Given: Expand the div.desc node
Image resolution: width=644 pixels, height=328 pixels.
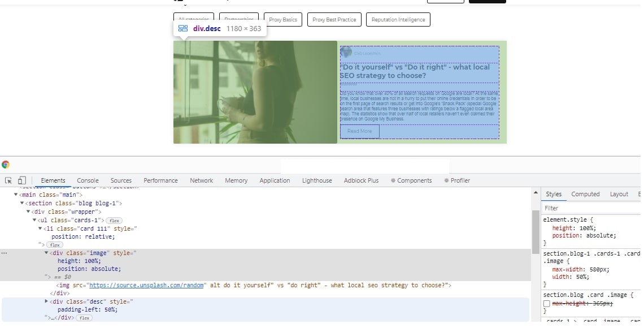Looking at the screenshot, I should coord(46,301).
